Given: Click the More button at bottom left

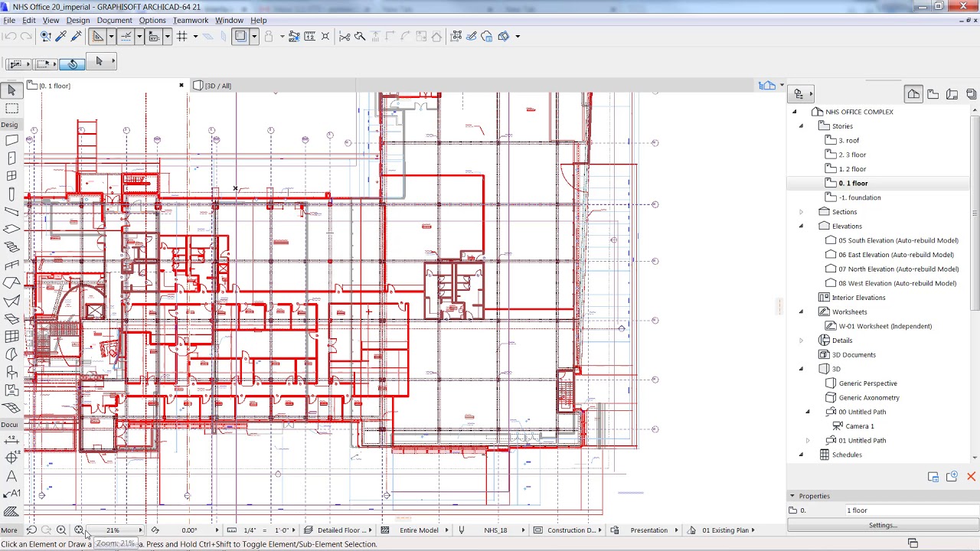Looking at the screenshot, I should (x=8, y=530).
